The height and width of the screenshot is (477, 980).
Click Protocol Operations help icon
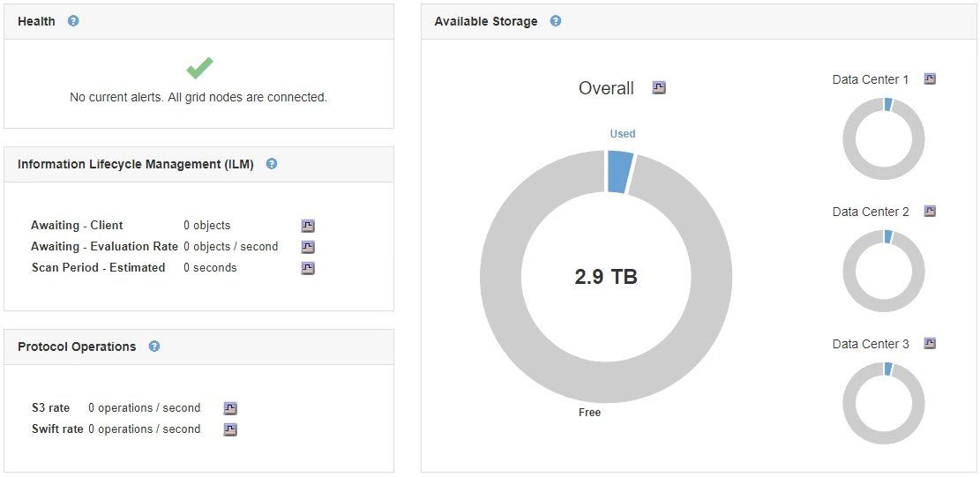click(154, 347)
